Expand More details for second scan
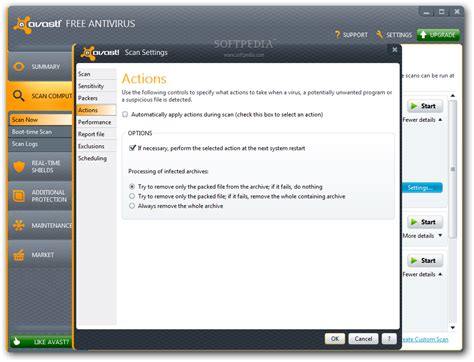Screen dimensions: 474x362 pyautogui.click(x=422, y=236)
